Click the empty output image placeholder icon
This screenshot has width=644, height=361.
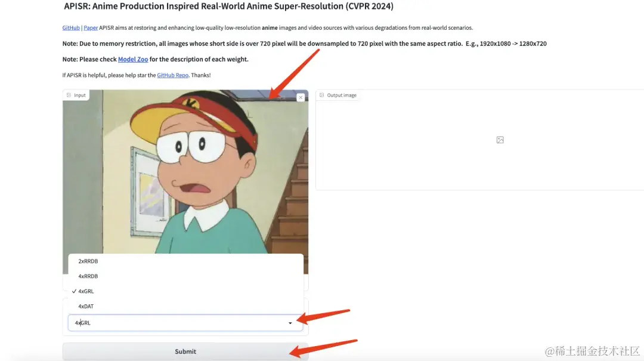click(500, 140)
